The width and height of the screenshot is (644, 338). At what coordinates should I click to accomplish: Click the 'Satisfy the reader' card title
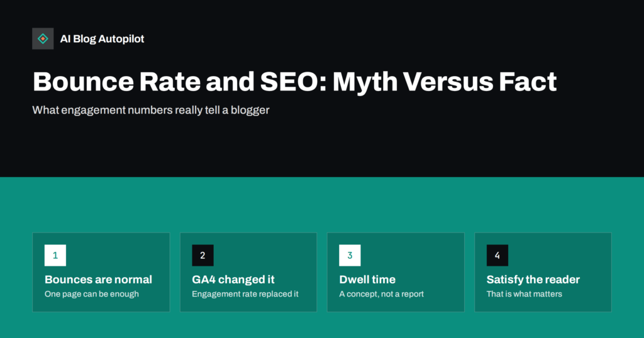click(533, 280)
